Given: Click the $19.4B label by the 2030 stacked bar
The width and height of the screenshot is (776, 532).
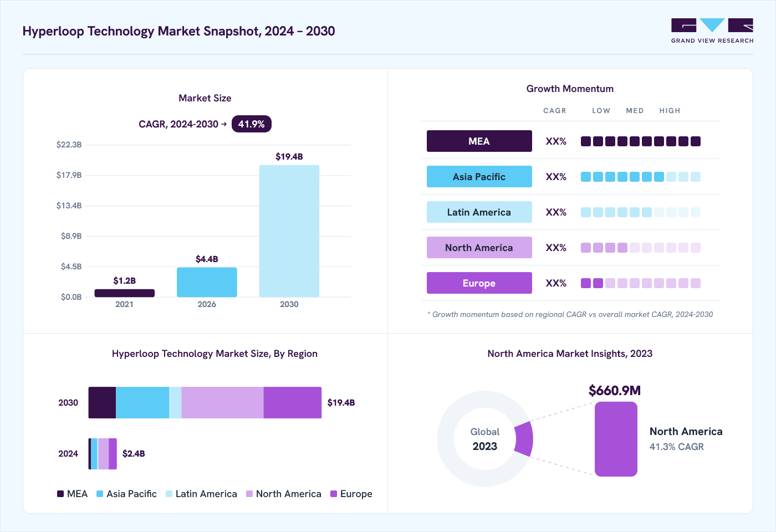Looking at the screenshot, I should click(341, 403).
